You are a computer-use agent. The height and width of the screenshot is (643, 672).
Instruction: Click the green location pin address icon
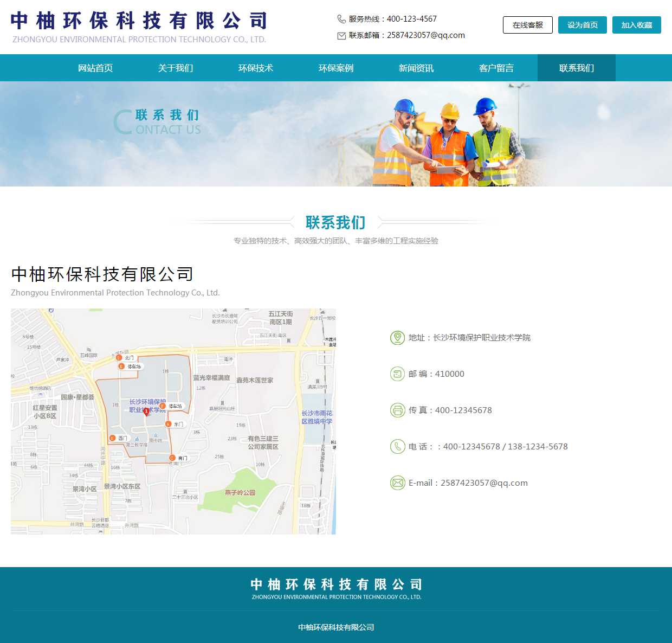click(397, 338)
